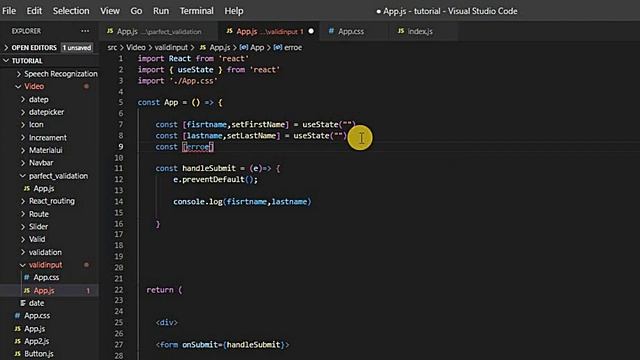Open the Selection menu
Viewport: 640px width, 360px height.
(x=71, y=11)
